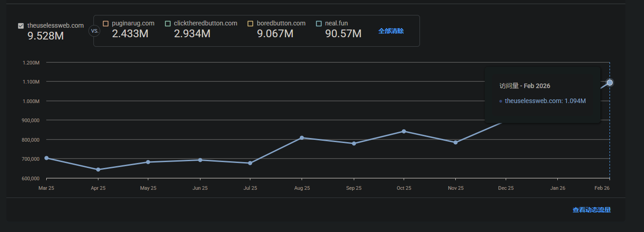The width and height of the screenshot is (644, 232).
Task: Click the round VS. badge
Action: (x=94, y=31)
